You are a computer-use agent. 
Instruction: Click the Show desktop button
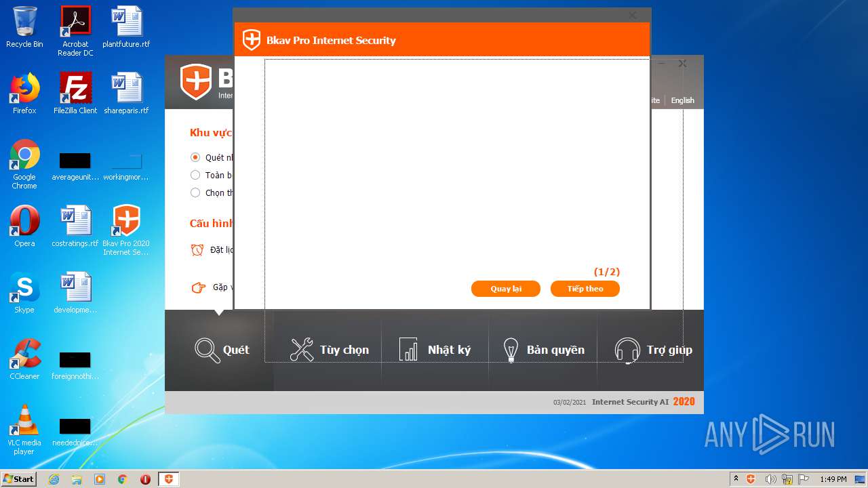click(861, 479)
